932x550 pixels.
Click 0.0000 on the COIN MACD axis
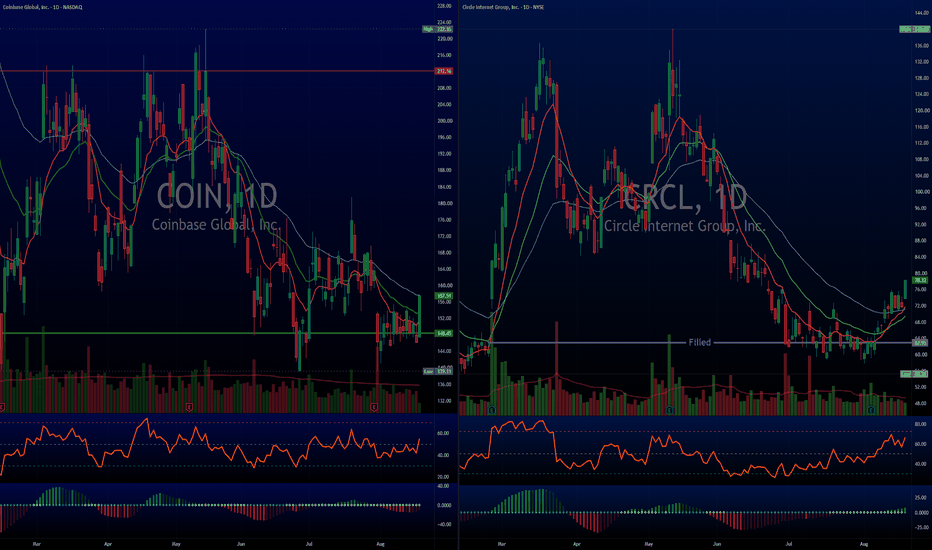click(443, 505)
